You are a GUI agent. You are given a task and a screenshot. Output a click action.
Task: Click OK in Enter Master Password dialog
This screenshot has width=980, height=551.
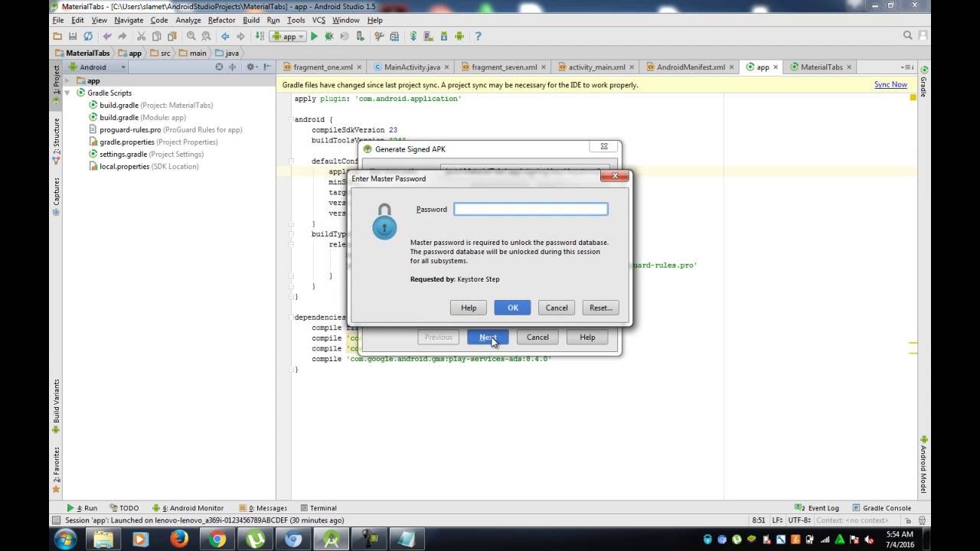pyautogui.click(x=512, y=308)
